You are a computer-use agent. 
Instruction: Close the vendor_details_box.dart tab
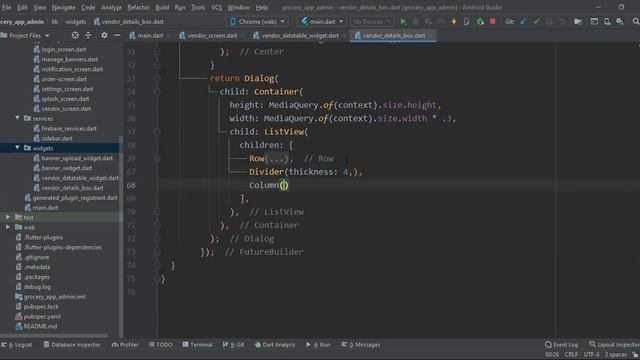click(x=431, y=36)
